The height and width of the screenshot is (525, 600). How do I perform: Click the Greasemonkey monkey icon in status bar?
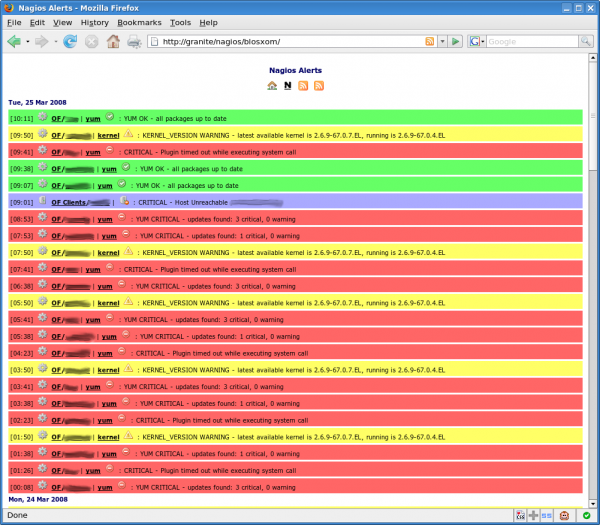[564, 516]
